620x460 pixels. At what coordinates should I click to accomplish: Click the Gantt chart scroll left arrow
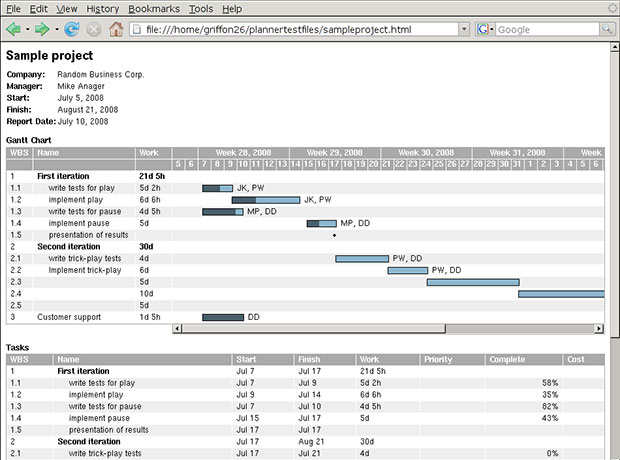click(177, 329)
